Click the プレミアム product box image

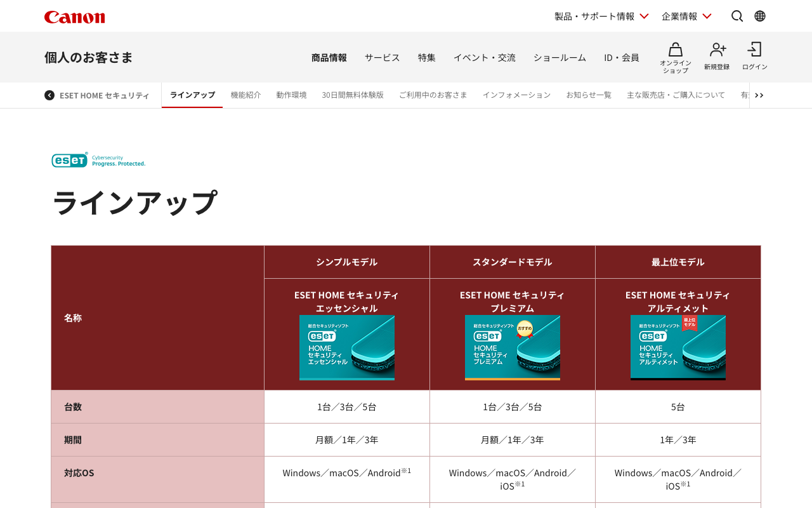point(513,347)
